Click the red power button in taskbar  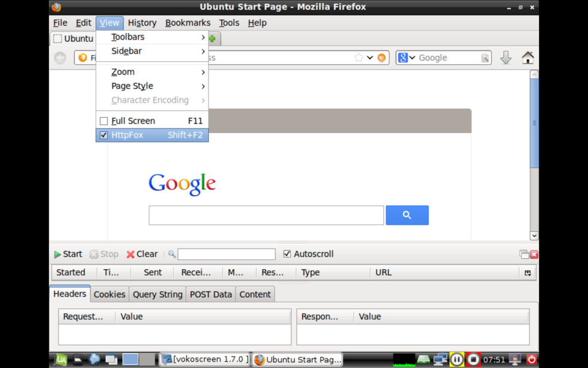tap(531, 359)
